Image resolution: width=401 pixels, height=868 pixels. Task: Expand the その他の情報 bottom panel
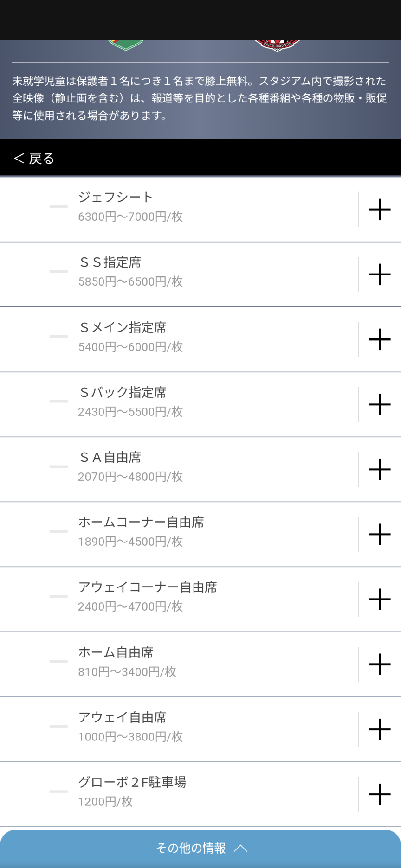tap(200, 848)
